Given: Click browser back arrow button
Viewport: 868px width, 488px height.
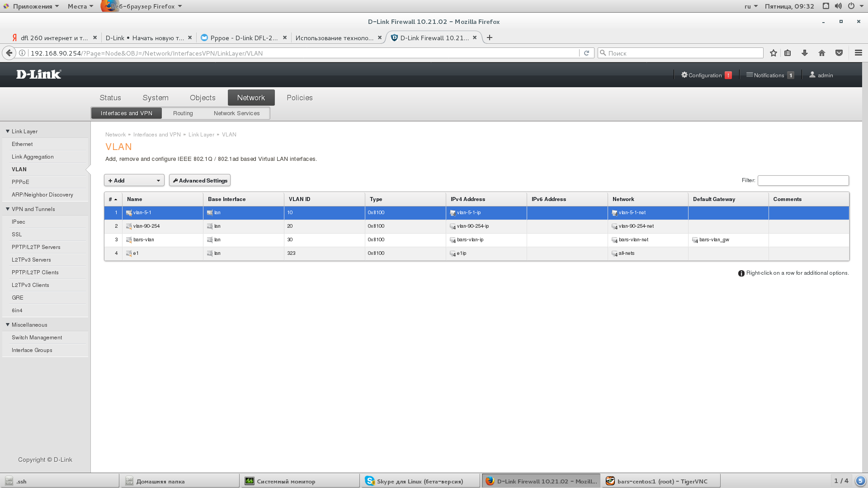Looking at the screenshot, I should [x=9, y=53].
